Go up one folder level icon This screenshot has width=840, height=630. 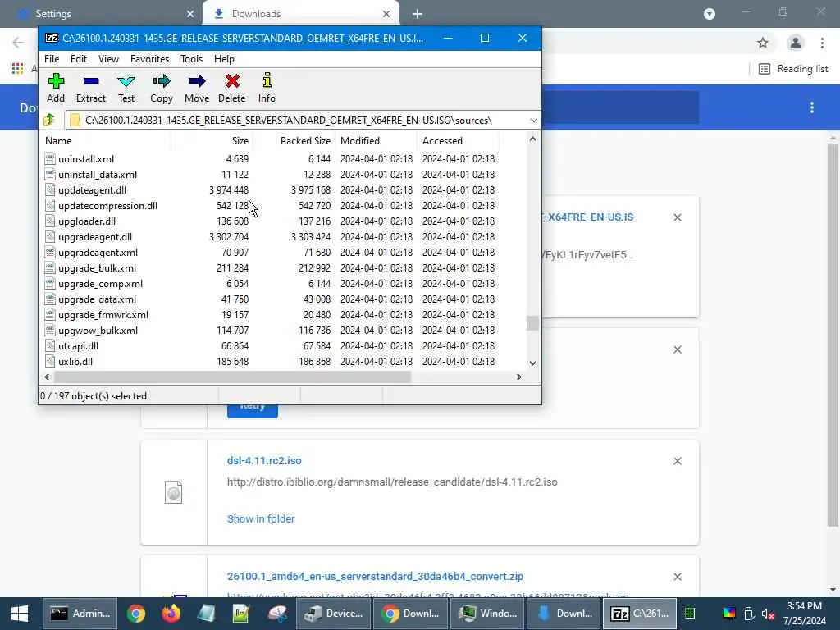point(49,120)
